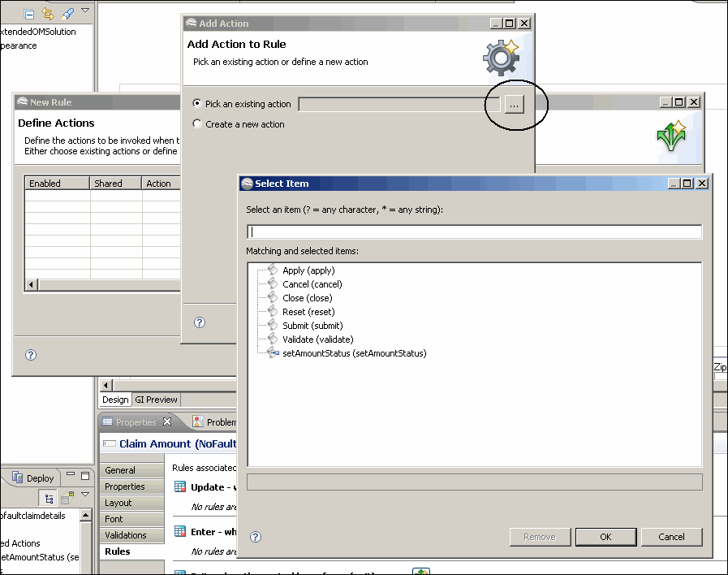Click the new-item icon in Deploy toolbar
Viewport: 728px width, 575px height.
[68, 498]
